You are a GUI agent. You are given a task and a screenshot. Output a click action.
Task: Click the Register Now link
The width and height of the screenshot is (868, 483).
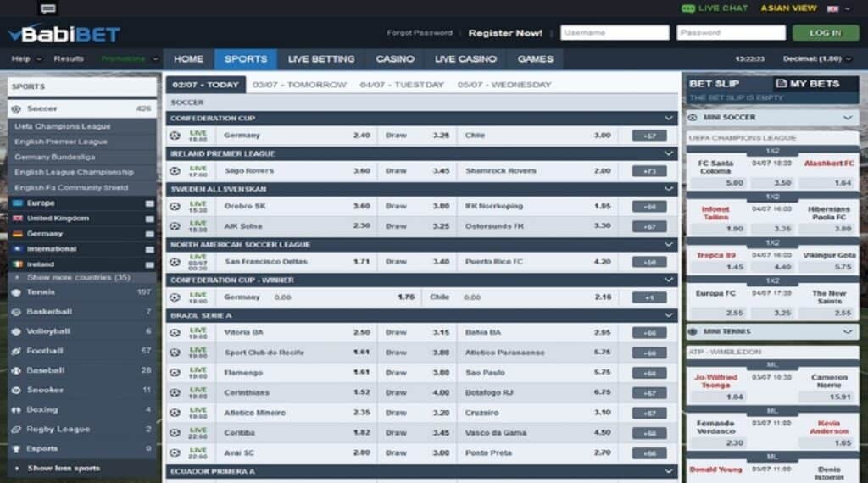[505, 33]
